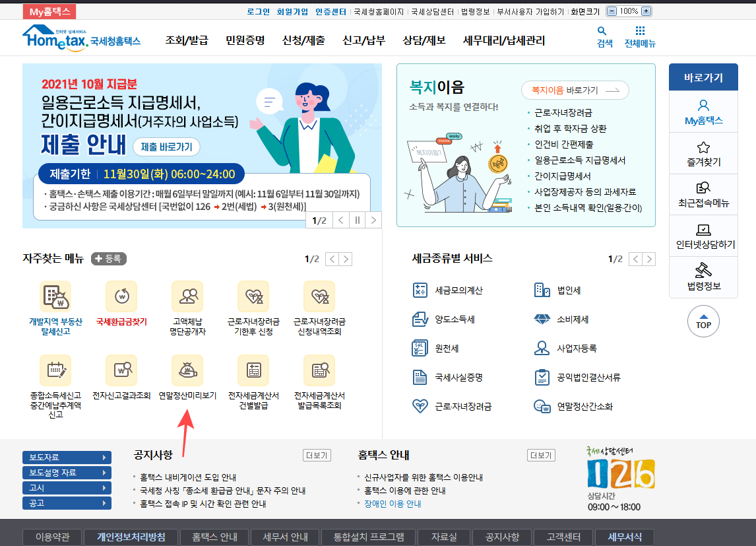Click the 회원가입 link

(292, 12)
